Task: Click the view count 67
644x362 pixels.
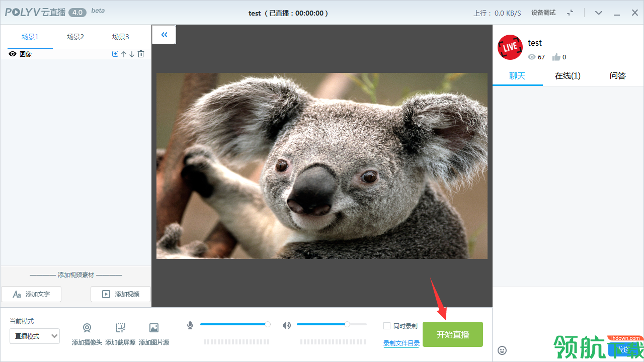Action: click(541, 57)
